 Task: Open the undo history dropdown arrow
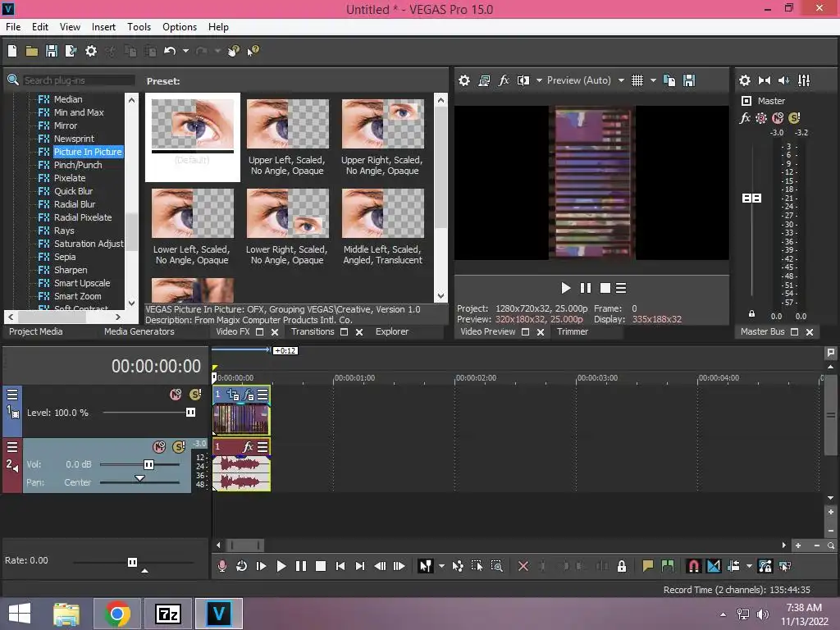pos(185,51)
